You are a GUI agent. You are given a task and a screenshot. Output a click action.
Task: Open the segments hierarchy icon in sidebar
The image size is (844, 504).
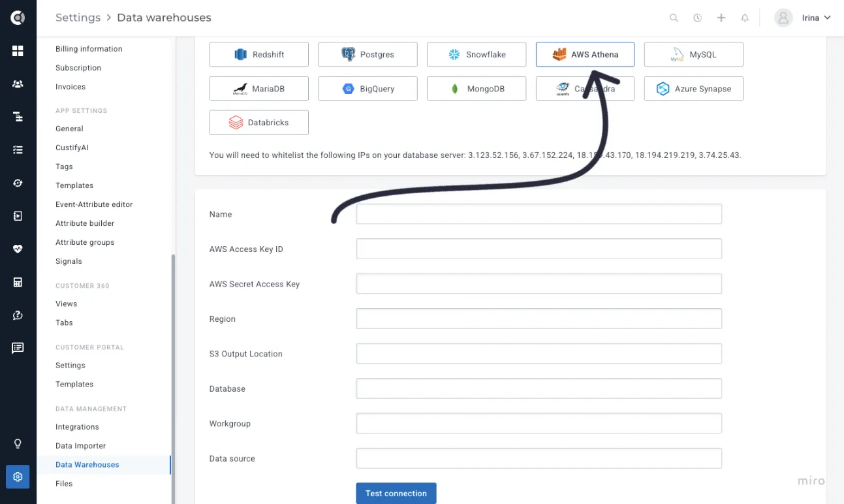(x=18, y=117)
